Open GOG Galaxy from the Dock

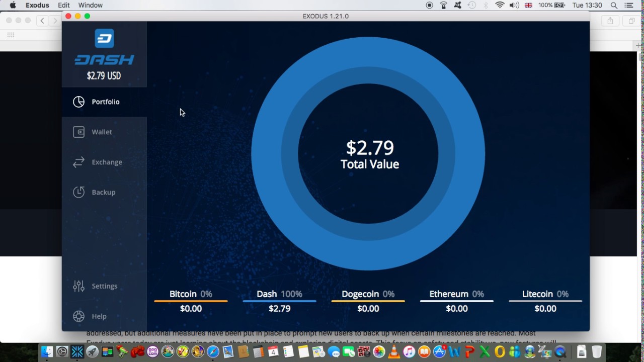[x=152, y=351]
